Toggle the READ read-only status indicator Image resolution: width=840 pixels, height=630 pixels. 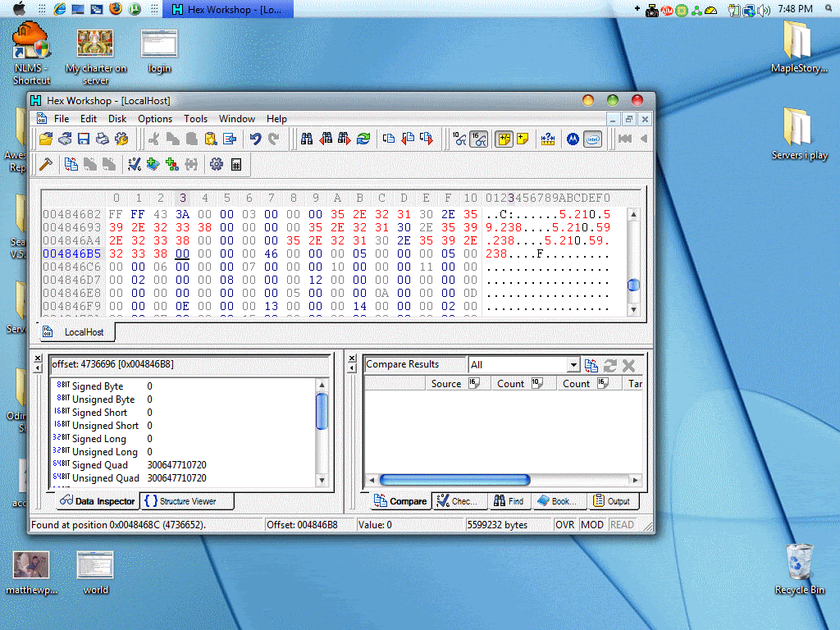pyautogui.click(x=622, y=525)
